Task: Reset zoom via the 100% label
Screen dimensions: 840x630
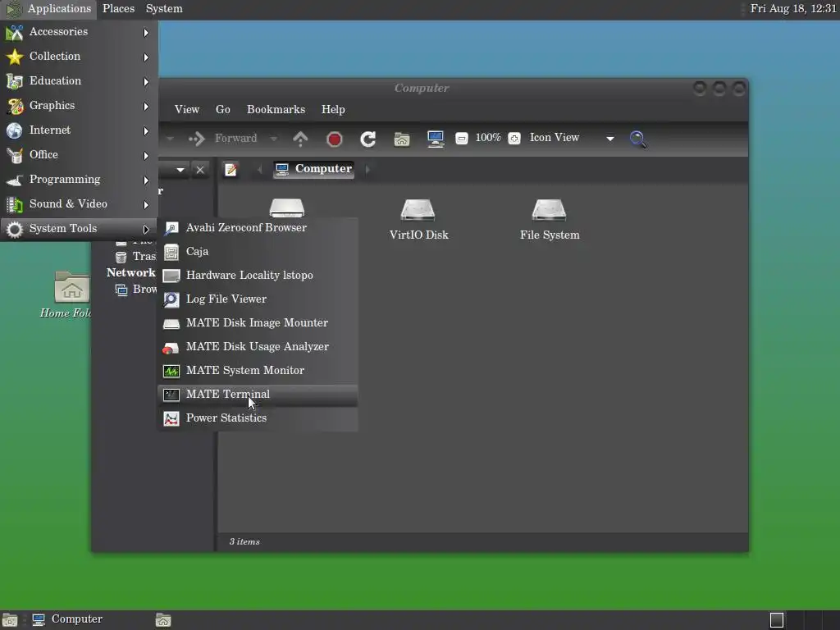Action: (488, 138)
